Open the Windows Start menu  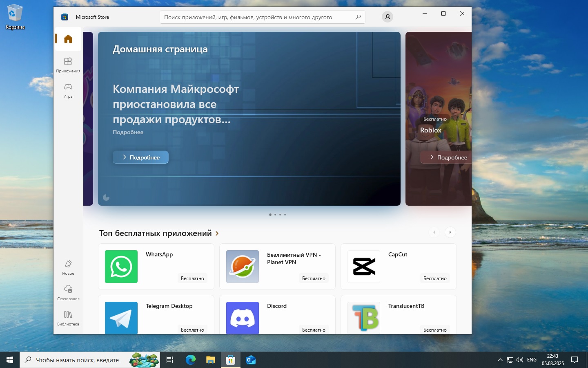coord(10,360)
